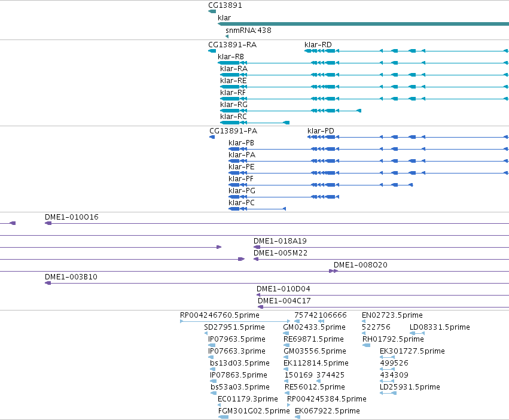Select the snmRNA:438 feature label

248,30
